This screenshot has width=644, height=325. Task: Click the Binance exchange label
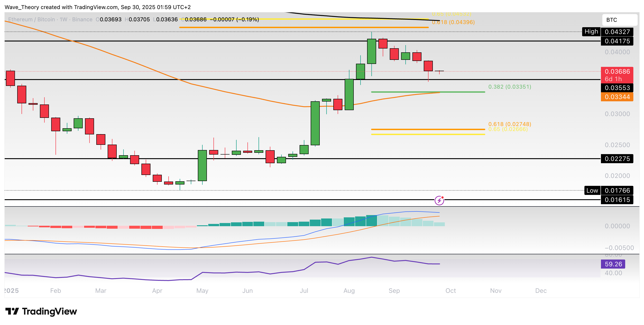point(82,19)
